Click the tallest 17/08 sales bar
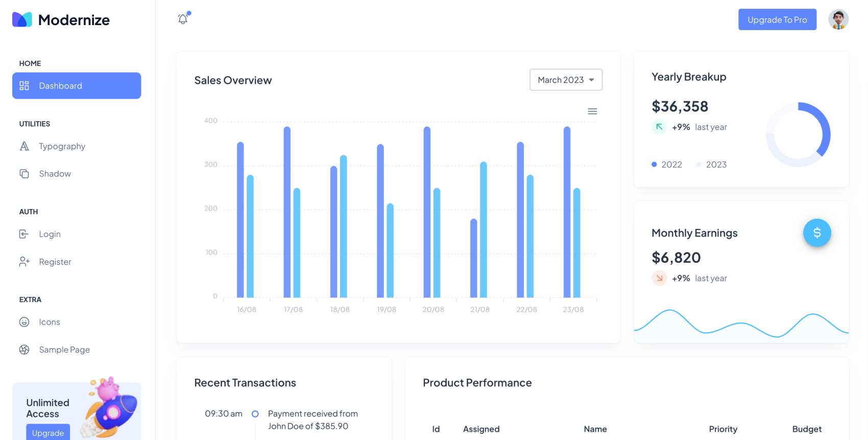The width and height of the screenshot is (868, 440). [x=287, y=212]
